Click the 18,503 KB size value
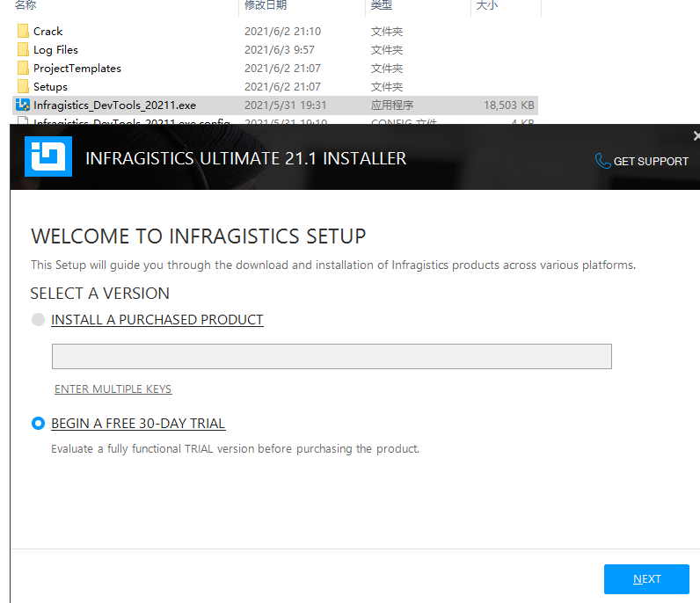Viewport: 700px width, 603px height. pos(509,105)
